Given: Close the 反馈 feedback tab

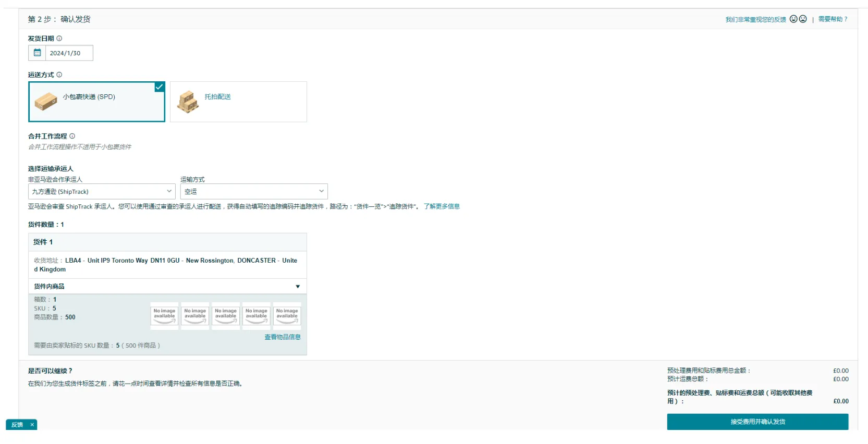Looking at the screenshot, I should tap(32, 425).
